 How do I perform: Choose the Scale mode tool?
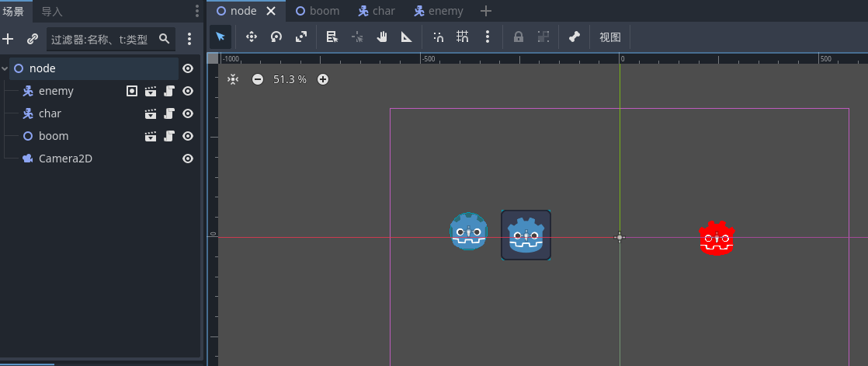(301, 37)
